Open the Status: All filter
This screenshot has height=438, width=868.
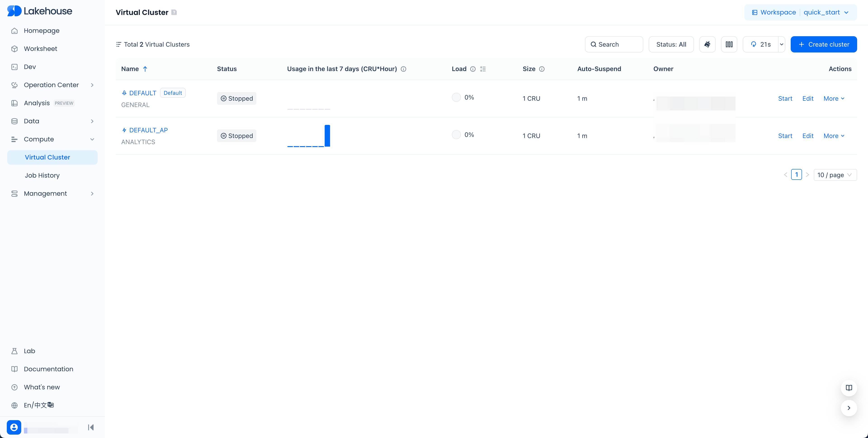671,45
